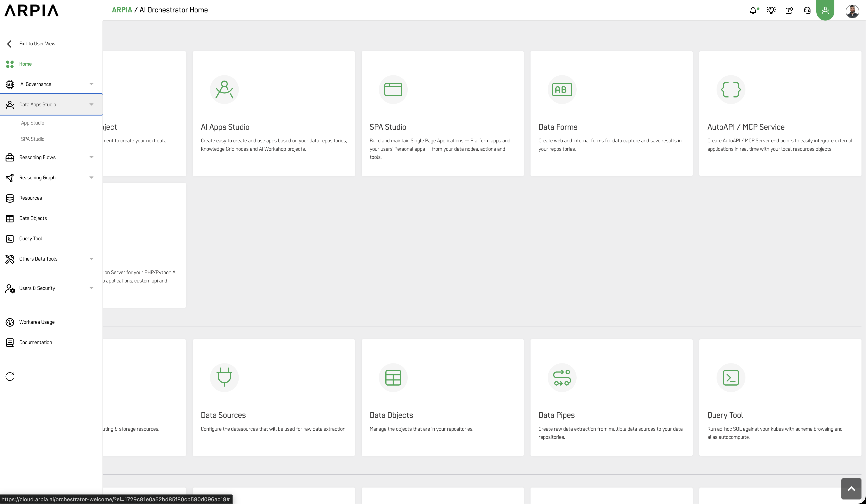
Task: Click the Others Data Tools wrench icon
Action: [10, 259]
